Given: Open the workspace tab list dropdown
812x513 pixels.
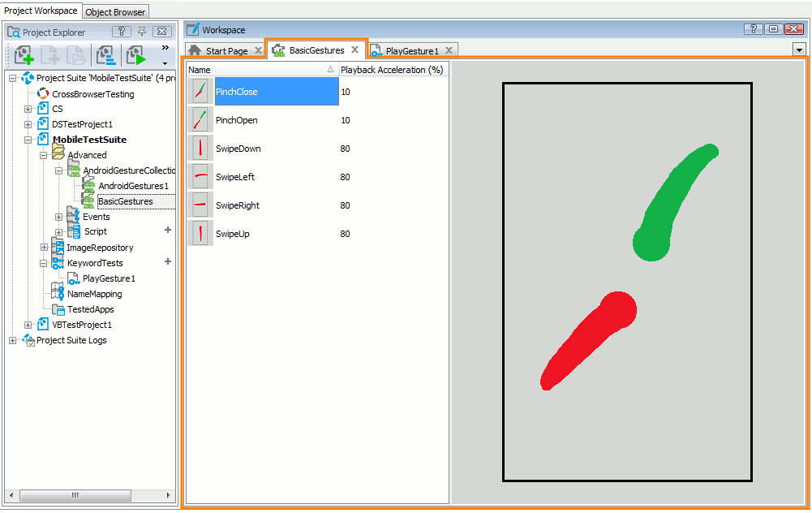Looking at the screenshot, I should (799, 50).
